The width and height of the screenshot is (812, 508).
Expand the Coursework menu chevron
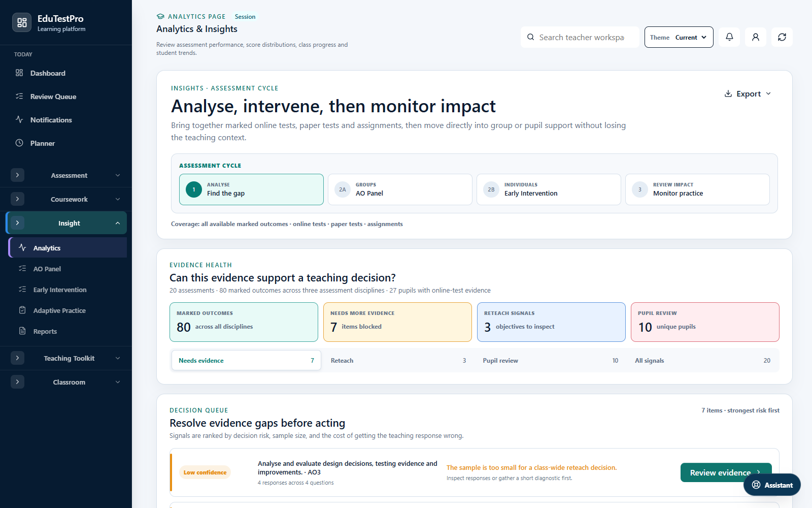118,199
